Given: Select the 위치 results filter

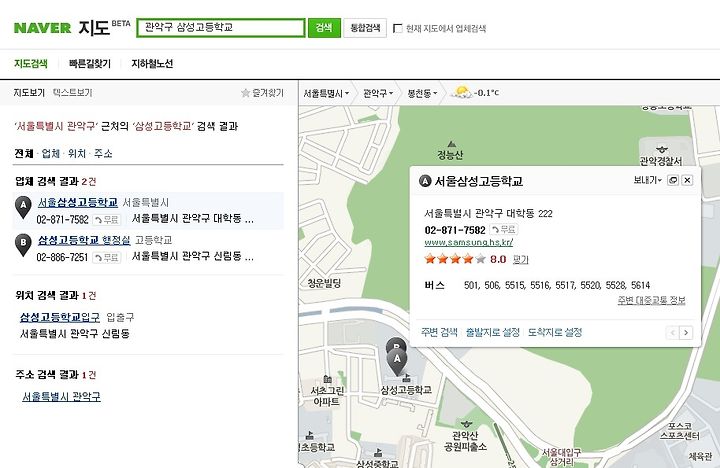Looking at the screenshot, I should tap(77, 153).
